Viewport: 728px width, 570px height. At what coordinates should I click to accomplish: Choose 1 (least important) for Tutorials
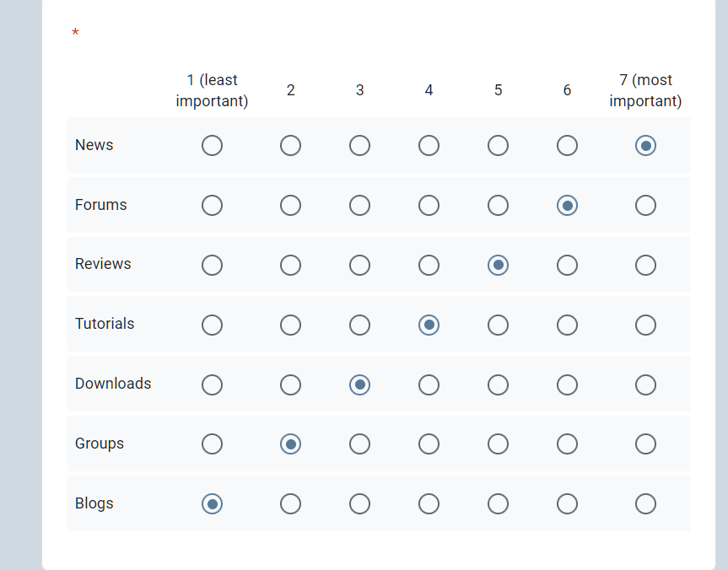pos(213,325)
